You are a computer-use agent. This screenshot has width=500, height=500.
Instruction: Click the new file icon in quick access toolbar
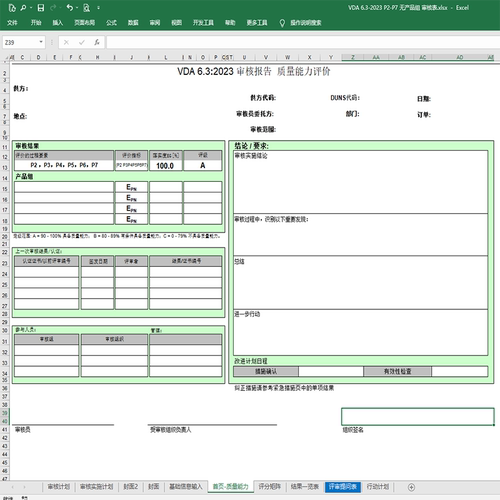coord(12,8)
